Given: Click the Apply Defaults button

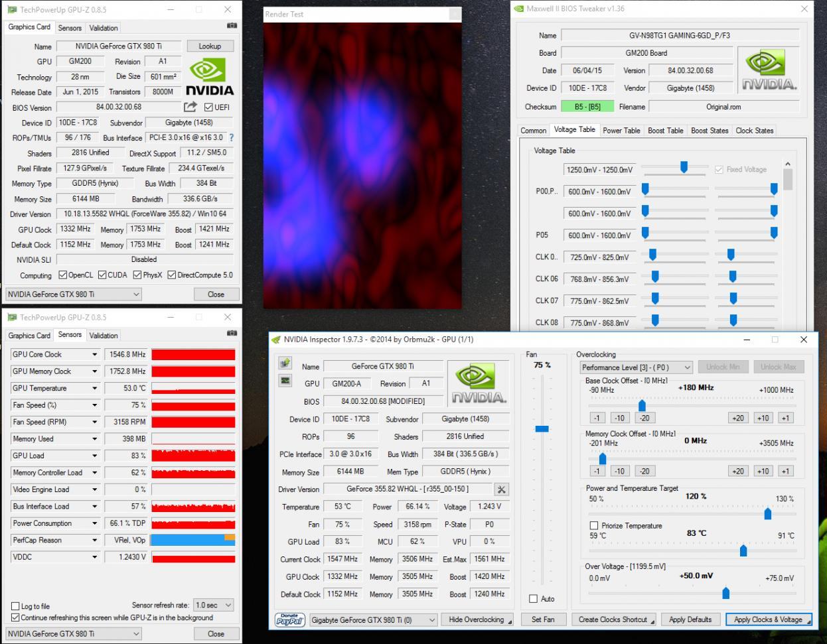Looking at the screenshot, I should [690, 619].
